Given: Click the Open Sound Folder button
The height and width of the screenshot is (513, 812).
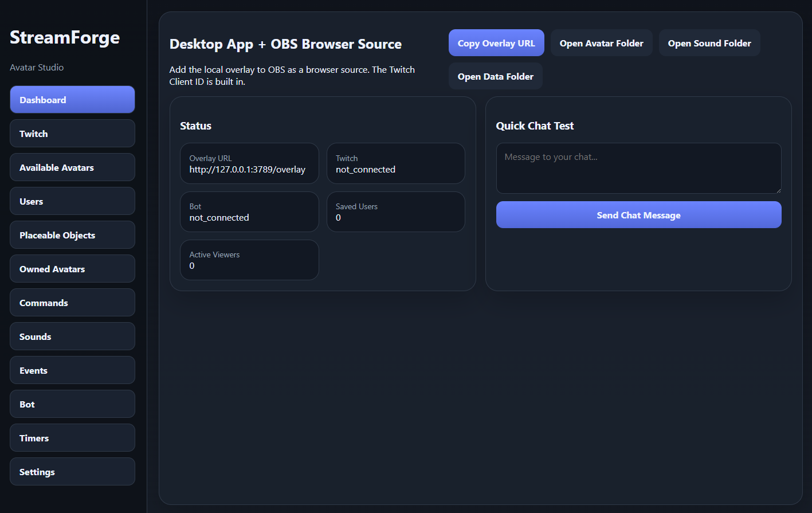Looking at the screenshot, I should tap(709, 43).
